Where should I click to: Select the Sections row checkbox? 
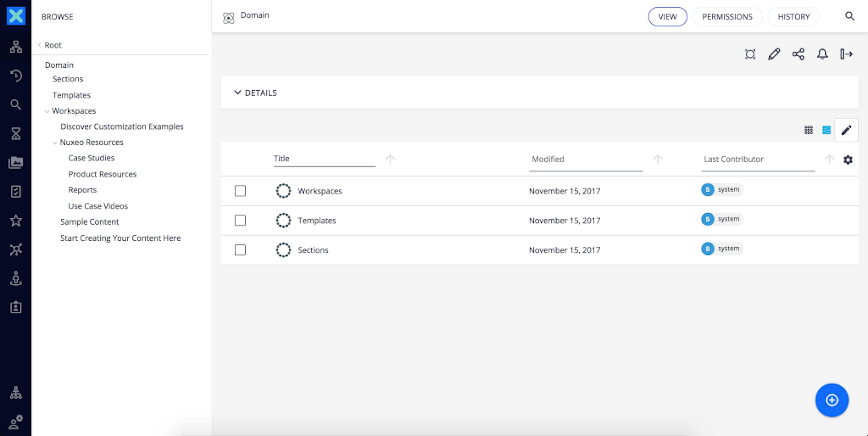240,250
